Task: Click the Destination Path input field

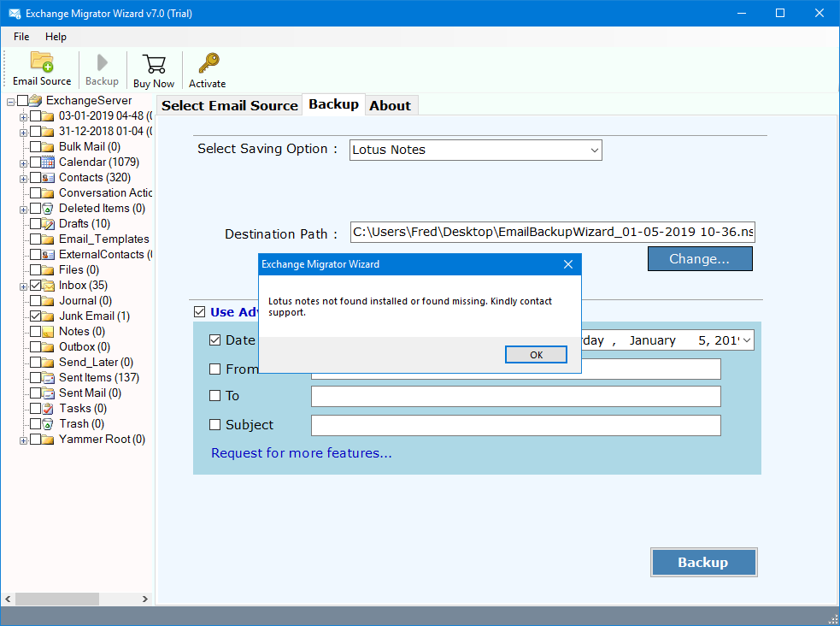Action: [552, 232]
